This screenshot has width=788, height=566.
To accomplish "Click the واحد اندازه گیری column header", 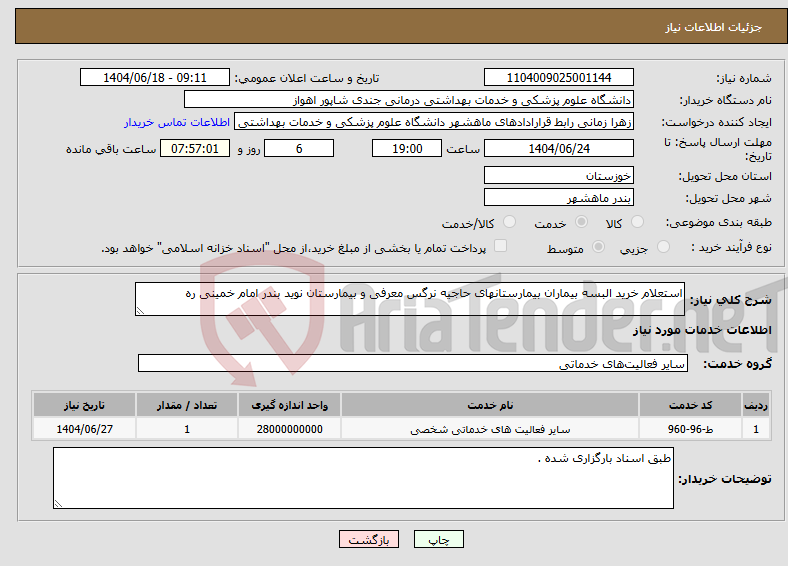I will pos(289,405).
